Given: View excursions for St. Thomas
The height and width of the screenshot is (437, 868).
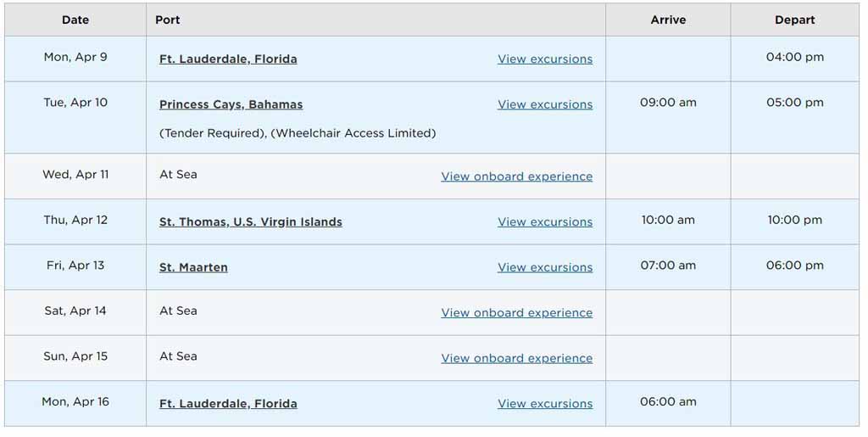Looking at the screenshot, I should coord(545,222).
